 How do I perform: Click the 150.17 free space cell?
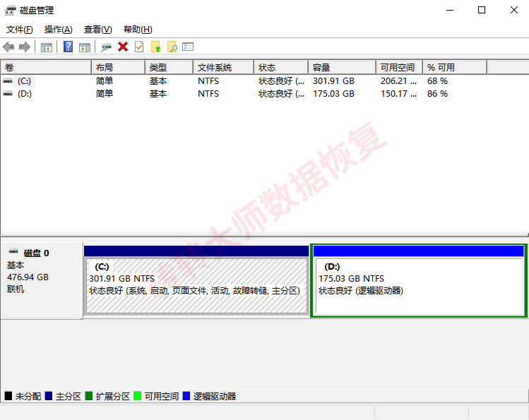pos(398,94)
